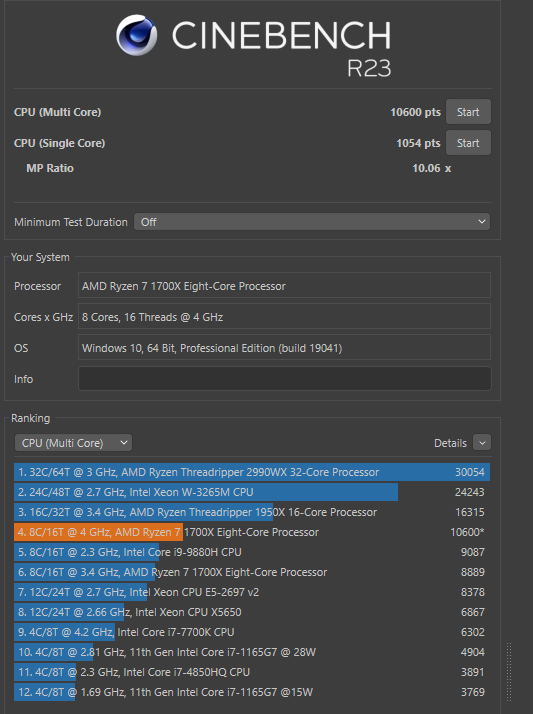Select the i7-1165G7 @15W ranking row
Viewport: 533px width, 714px height.
252,693
